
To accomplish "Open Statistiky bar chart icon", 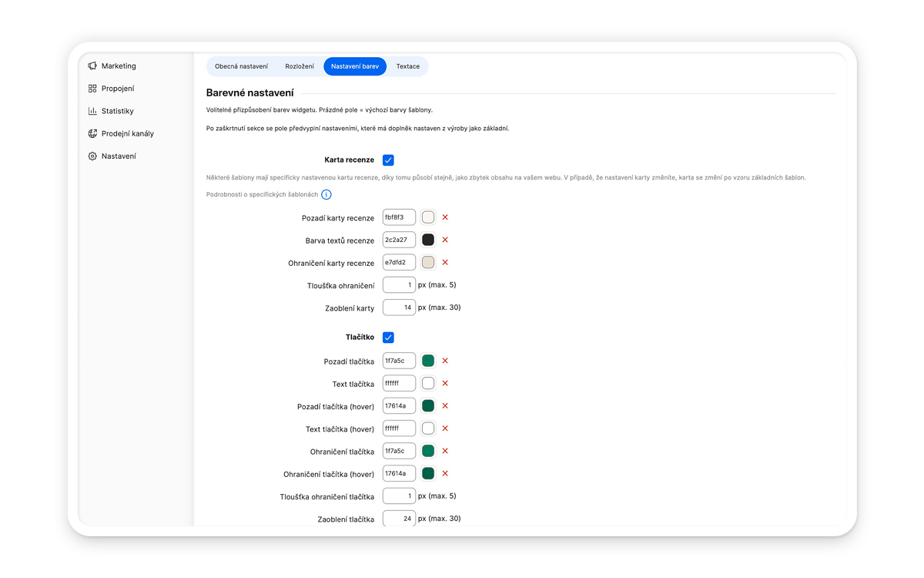I will pyautogui.click(x=92, y=111).
